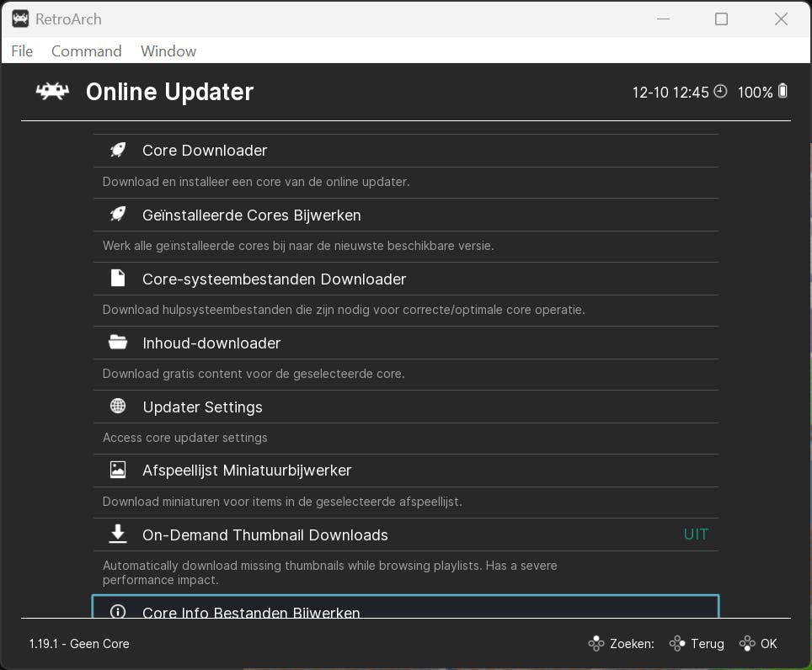Select Geïnstalleerde Cores Bijwerken entry

pos(251,215)
